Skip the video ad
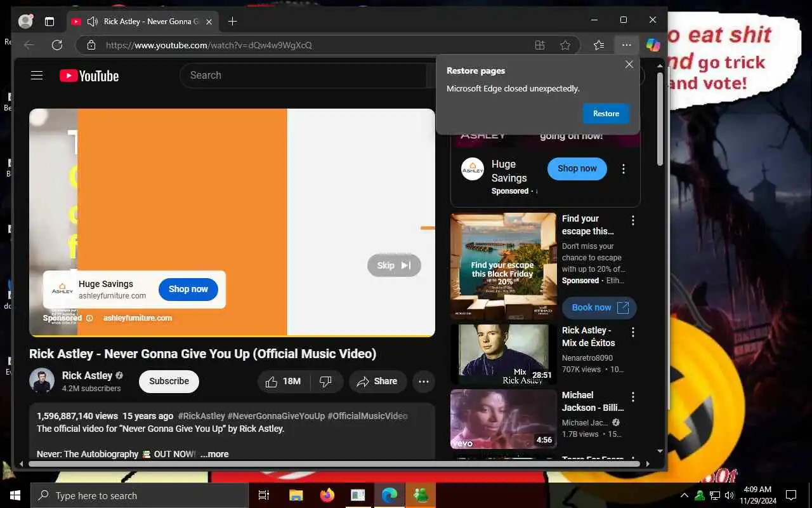The height and width of the screenshot is (508, 812). pyautogui.click(x=394, y=265)
